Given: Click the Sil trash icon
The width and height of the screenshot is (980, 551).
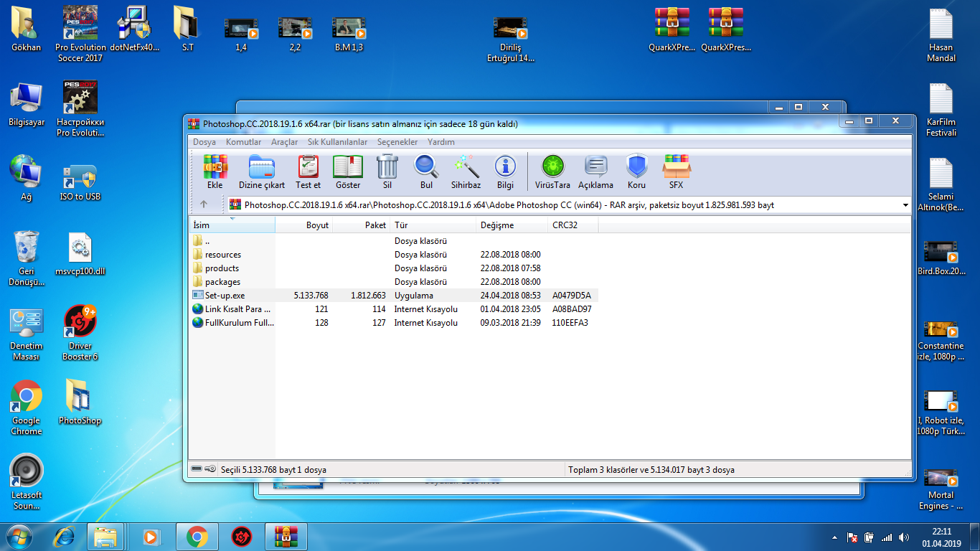Looking at the screenshot, I should (x=387, y=172).
